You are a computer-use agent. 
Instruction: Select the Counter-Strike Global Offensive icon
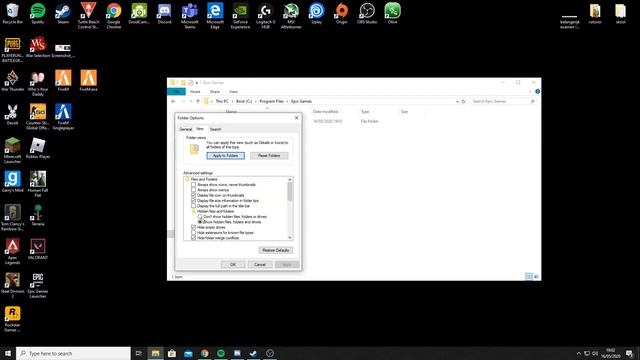[x=38, y=116]
